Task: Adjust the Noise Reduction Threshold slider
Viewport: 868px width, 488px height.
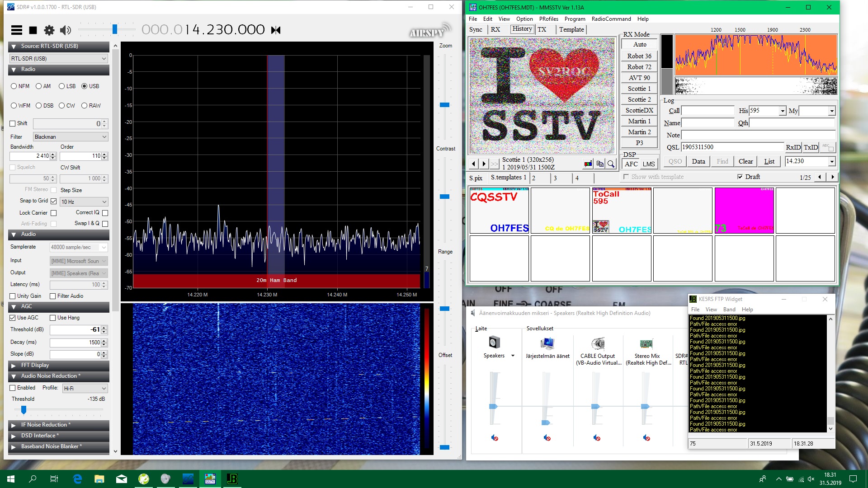Action: pyautogui.click(x=24, y=409)
